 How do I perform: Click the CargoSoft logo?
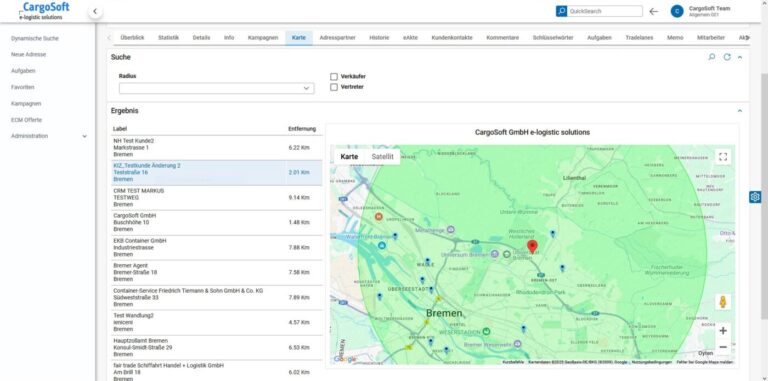click(x=44, y=11)
